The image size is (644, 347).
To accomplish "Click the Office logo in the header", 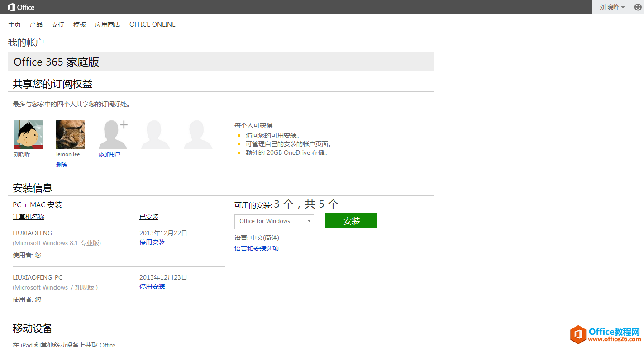I will coord(21,7).
